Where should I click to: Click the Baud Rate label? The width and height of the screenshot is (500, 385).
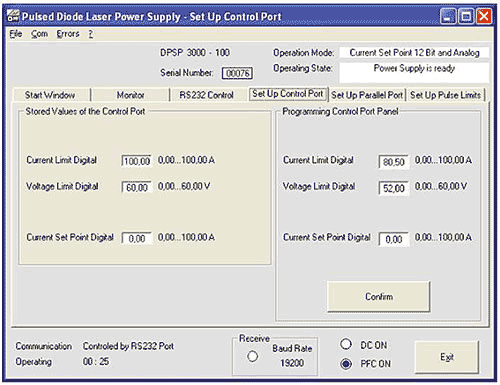pyautogui.click(x=292, y=348)
